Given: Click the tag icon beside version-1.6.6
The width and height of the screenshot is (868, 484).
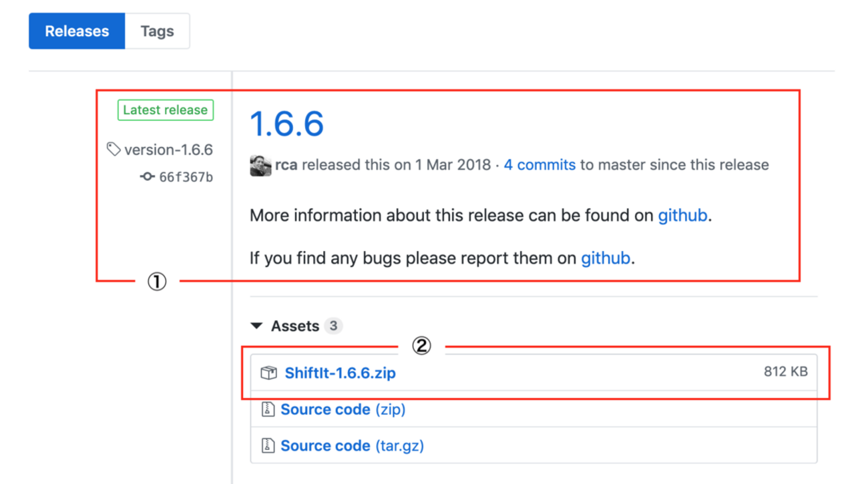Looking at the screenshot, I should (114, 149).
